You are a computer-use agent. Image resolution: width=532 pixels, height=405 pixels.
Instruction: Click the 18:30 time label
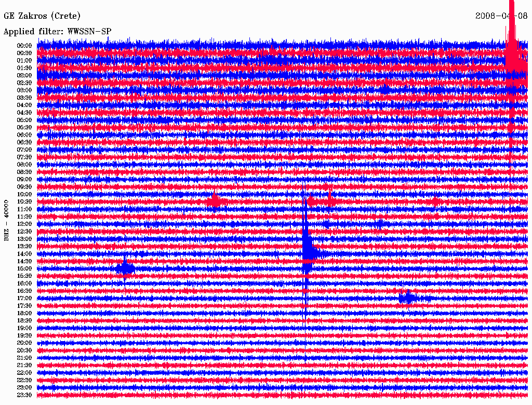coord(24,320)
